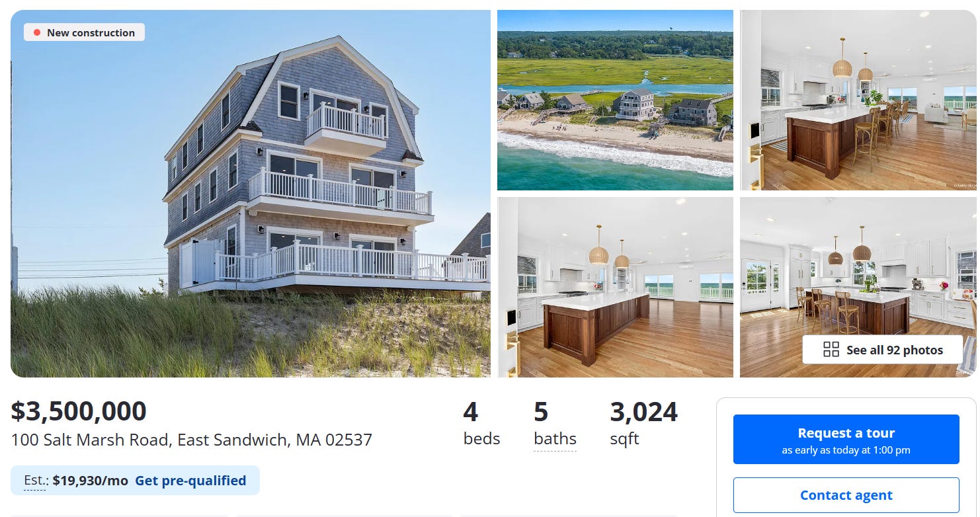Click the underlined baths label
The image size is (980, 517).
tap(555, 439)
